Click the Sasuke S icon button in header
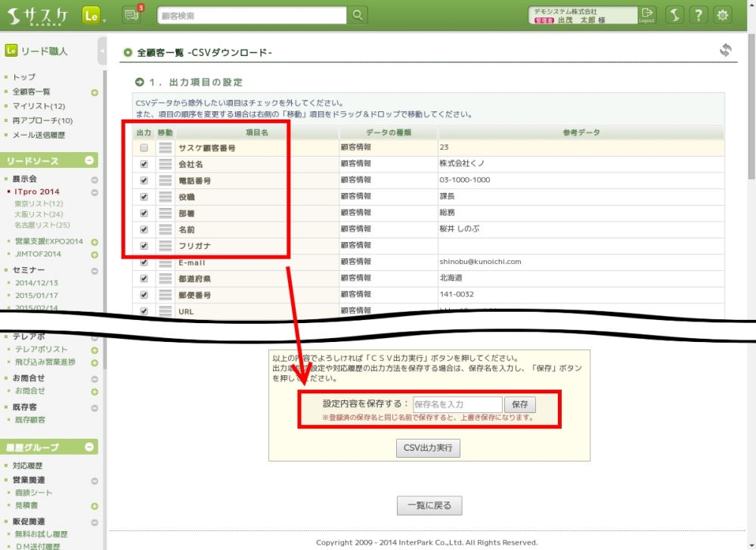Screen dimensions: 756x550 [x=675, y=15]
